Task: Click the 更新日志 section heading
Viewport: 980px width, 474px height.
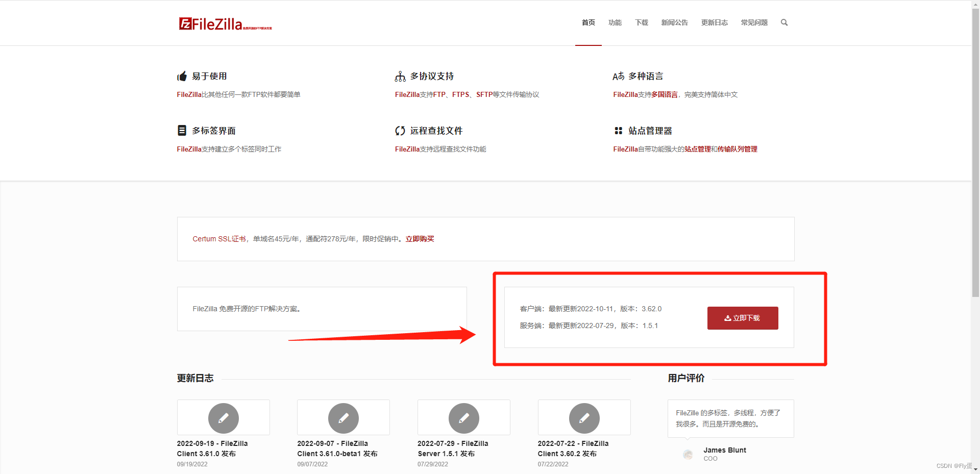Action: [x=195, y=378]
